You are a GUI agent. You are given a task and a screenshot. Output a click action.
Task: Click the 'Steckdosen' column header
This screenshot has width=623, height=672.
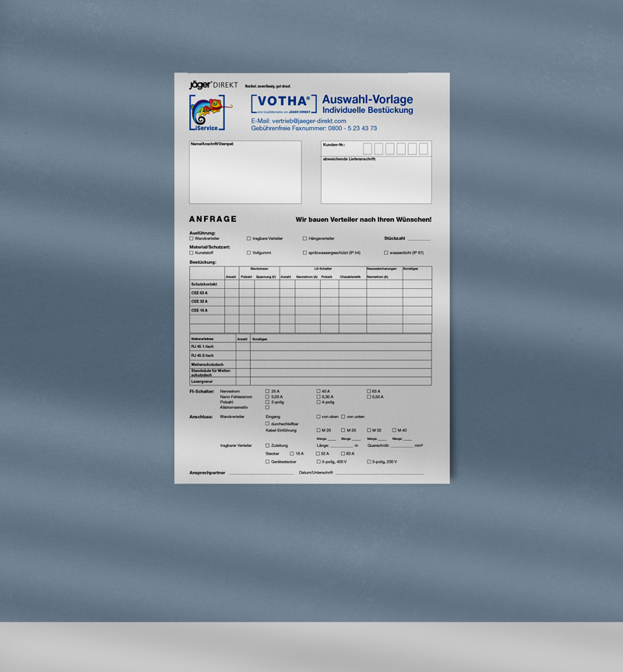[x=259, y=269]
